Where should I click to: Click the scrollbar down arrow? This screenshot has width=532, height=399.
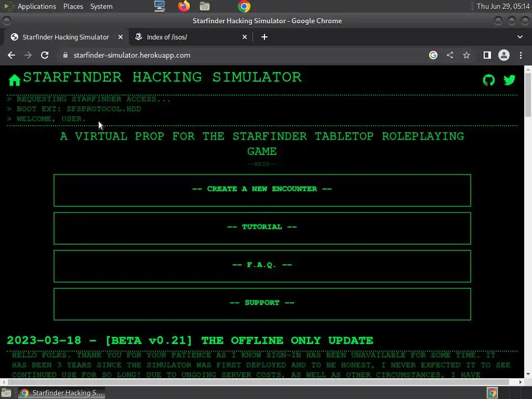tap(528, 374)
